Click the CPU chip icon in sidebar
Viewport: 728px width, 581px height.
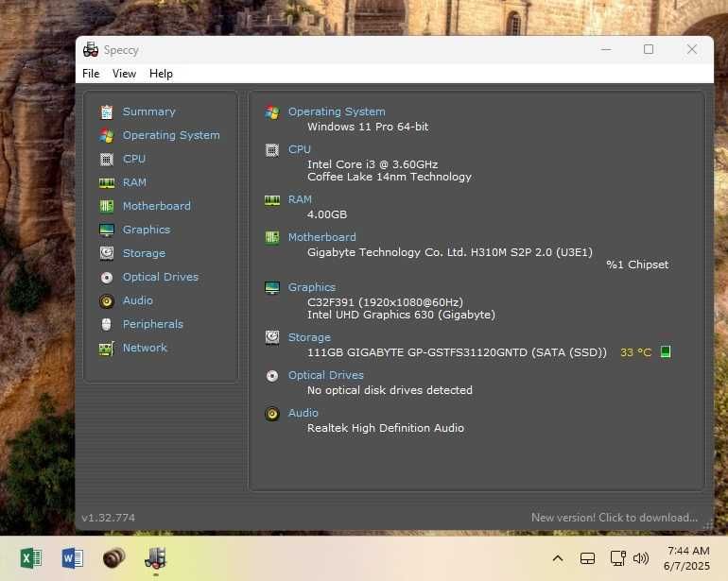pos(107,159)
